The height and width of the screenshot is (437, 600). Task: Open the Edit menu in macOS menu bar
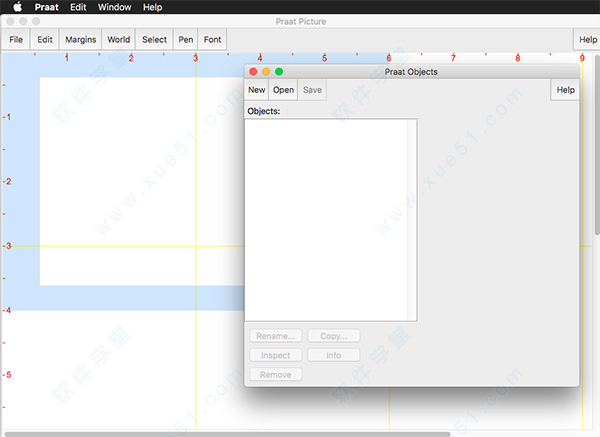[78, 7]
